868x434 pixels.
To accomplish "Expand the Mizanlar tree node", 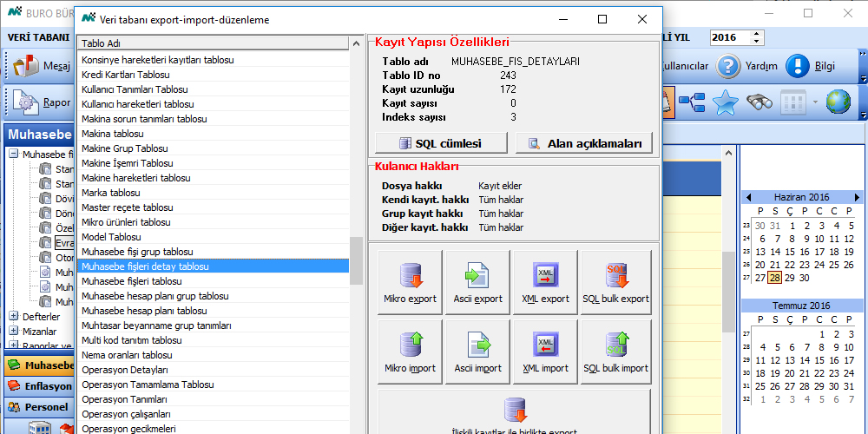I will pyautogui.click(x=14, y=332).
